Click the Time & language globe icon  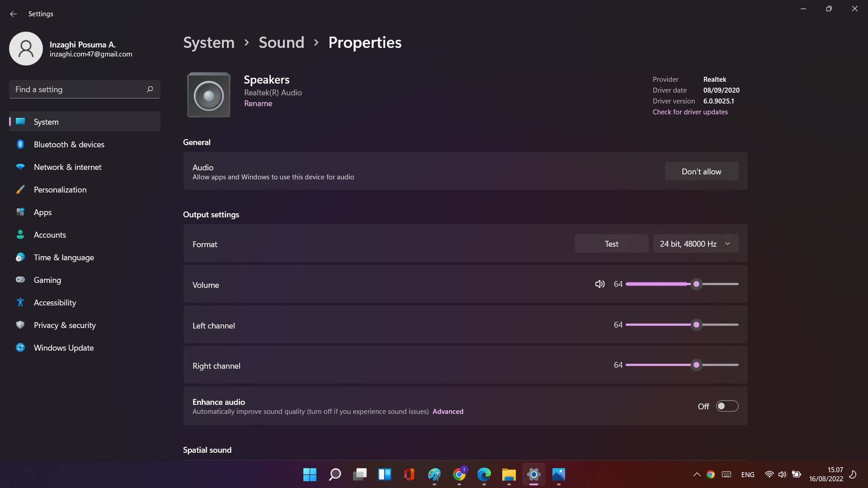point(20,257)
